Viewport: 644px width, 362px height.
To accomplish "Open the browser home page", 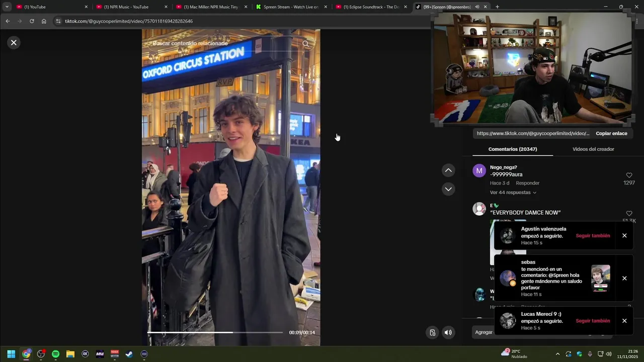I will point(44,21).
